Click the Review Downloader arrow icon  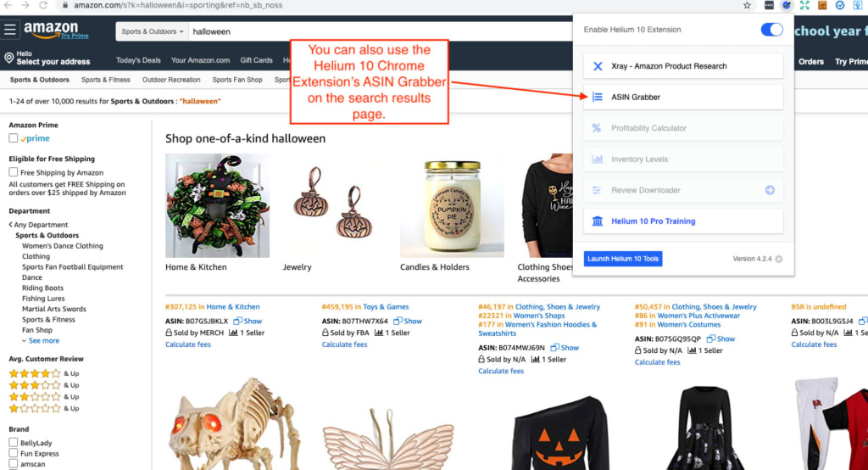[770, 190]
